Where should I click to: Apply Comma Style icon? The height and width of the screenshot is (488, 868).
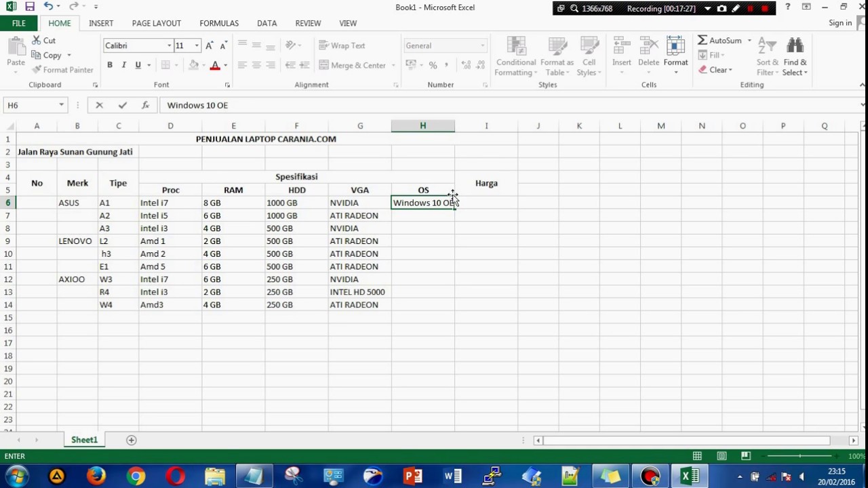point(446,65)
